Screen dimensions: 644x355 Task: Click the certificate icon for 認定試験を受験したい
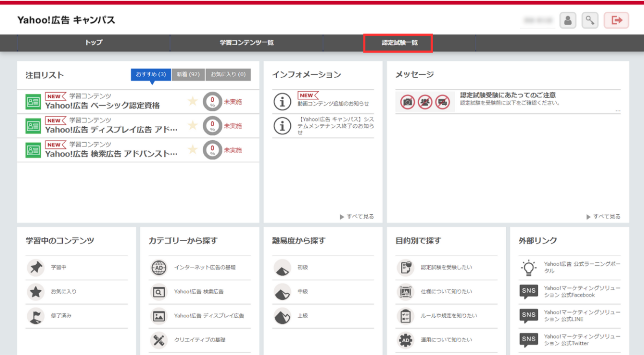click(x=406, y=267)
